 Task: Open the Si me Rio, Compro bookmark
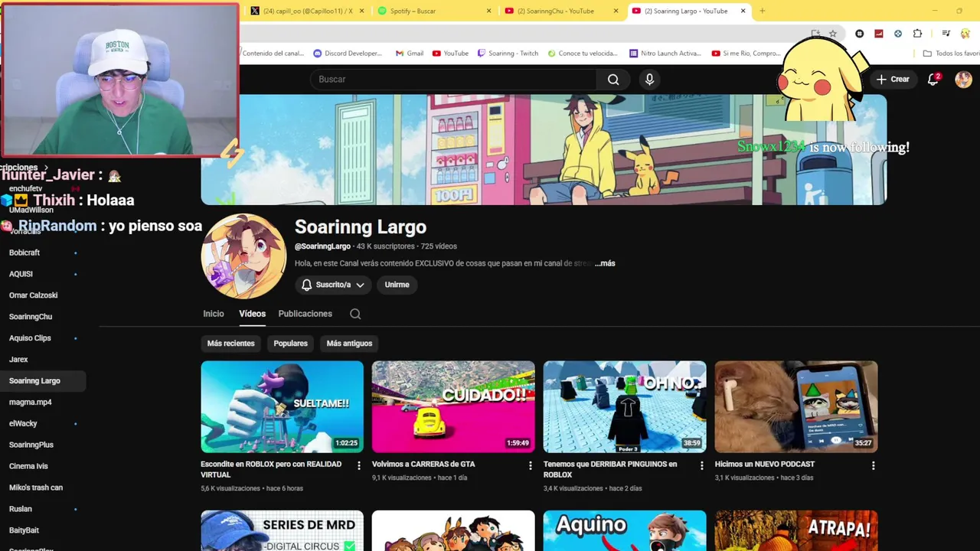click(746, 54)
